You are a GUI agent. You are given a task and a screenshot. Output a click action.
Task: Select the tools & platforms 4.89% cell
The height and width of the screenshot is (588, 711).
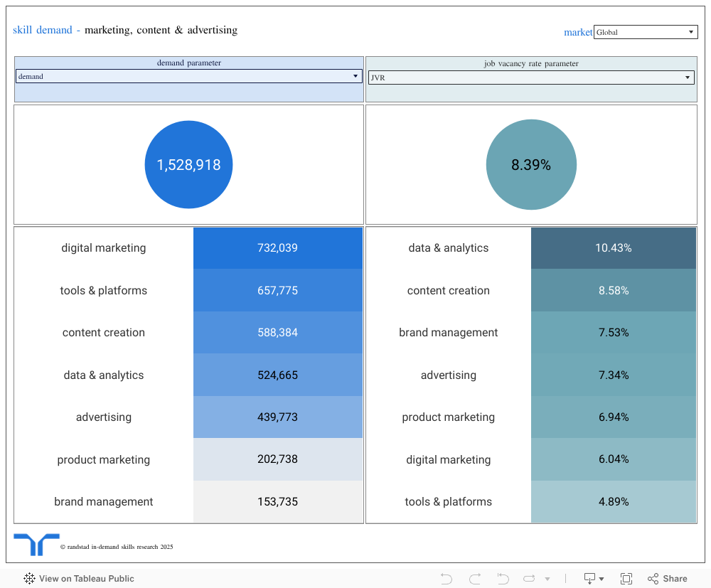(613, 502)
